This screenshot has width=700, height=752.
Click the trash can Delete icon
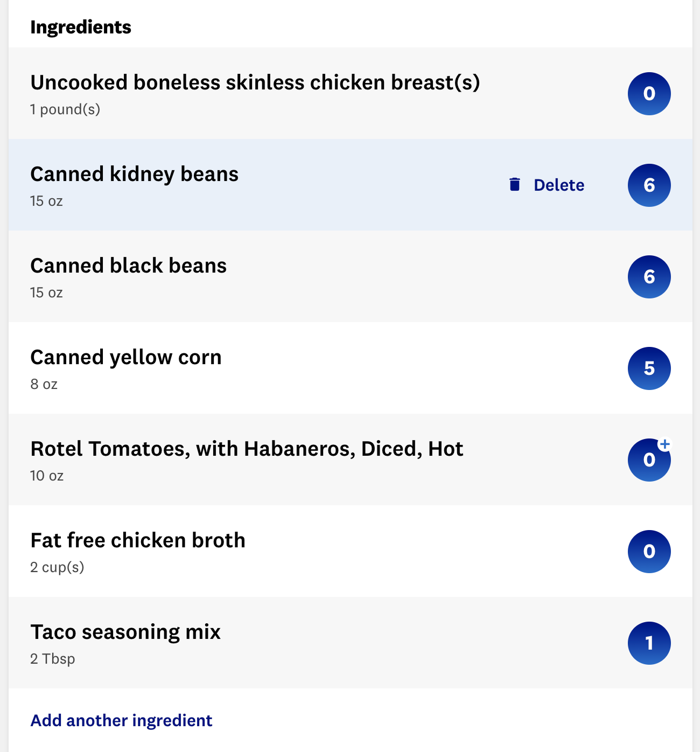click(x=515, y=185)
